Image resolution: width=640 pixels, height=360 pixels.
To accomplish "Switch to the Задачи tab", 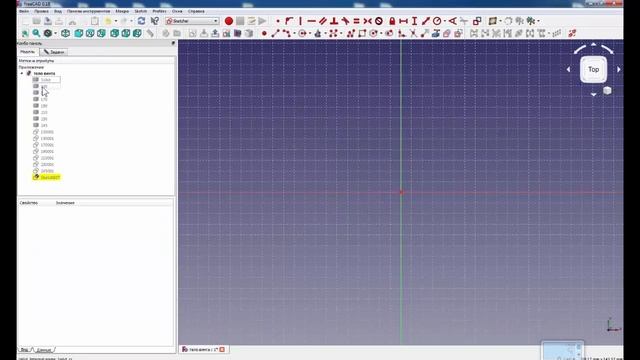I will tap(54, 52).
